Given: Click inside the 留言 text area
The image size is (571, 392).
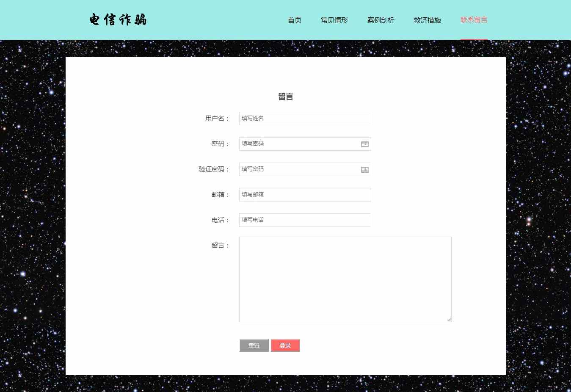Looking at the screenshot, I should point(345,279).
